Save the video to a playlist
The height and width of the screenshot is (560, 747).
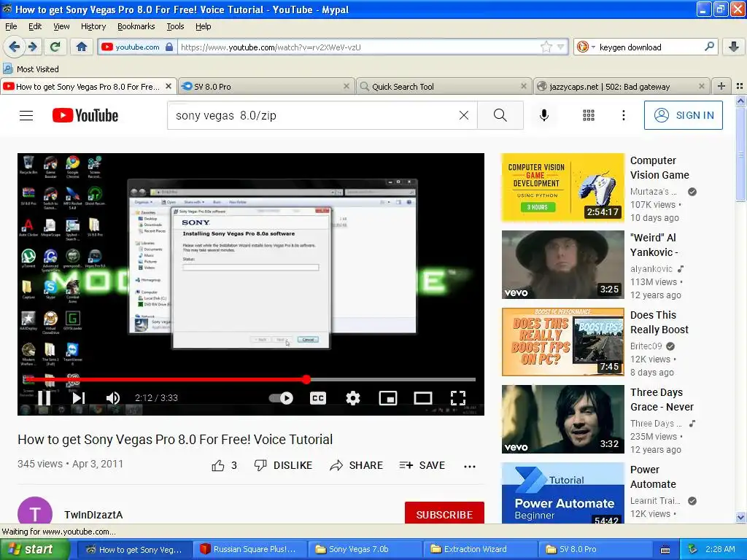pyautogui.click(x=422, y=465)
